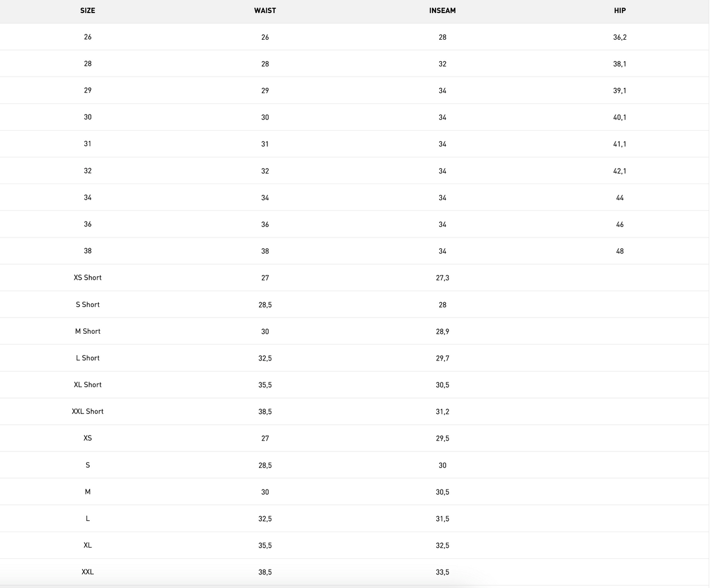The height and width of the screenshot is (588, 713).
Task: Select the XL size label
Action: tap(87, 545)
